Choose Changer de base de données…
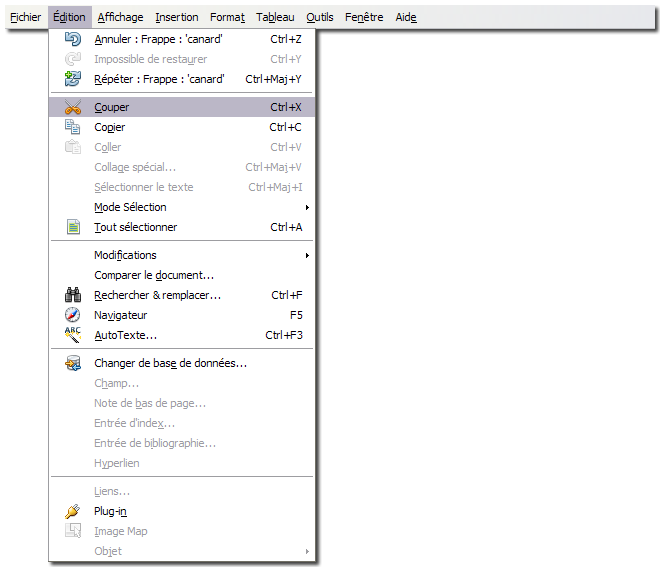The image size is (660, 567). [182, 363]
